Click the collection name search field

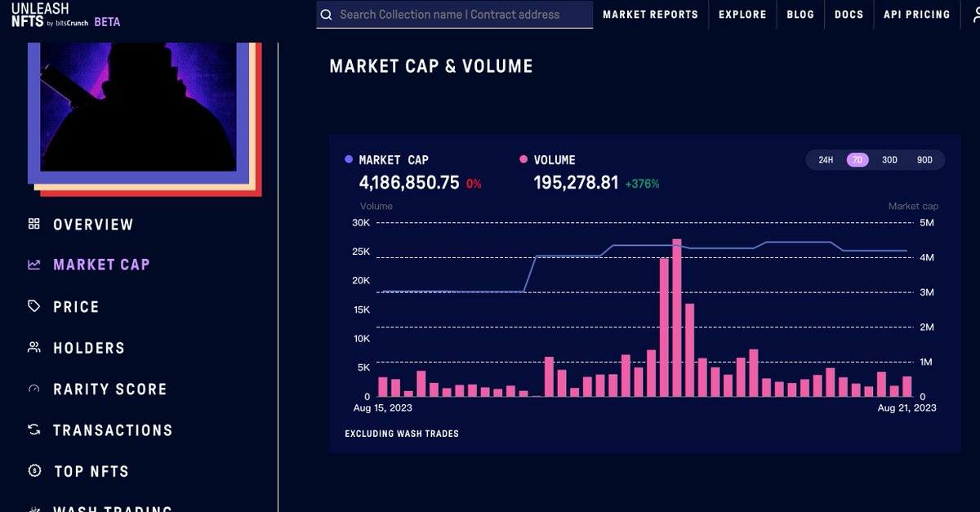click(x=455, y=15)
